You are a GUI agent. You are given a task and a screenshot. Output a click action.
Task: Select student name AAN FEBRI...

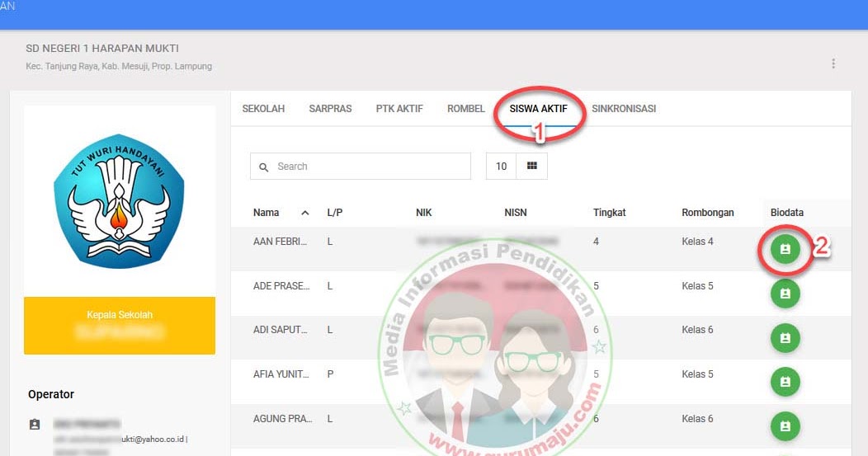pyautogui.click(x=280, y=242)
